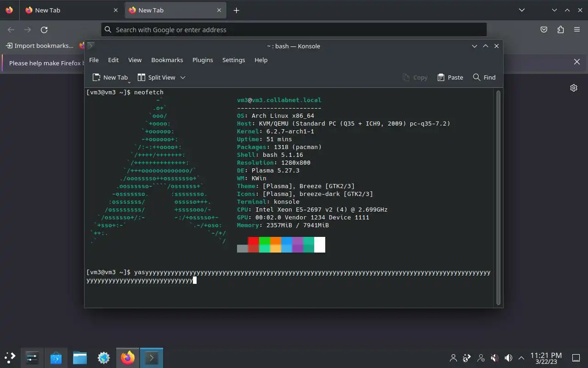
Task: Click the Copy button in Konsole toolbar
Action: pyautogui.click(x=415, y=77)
